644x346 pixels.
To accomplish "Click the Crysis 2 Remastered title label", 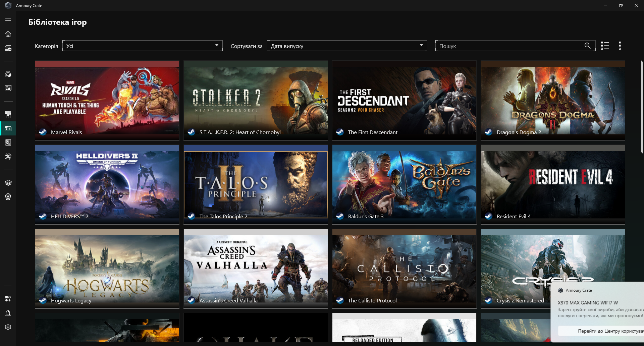I will coord(520,300).
